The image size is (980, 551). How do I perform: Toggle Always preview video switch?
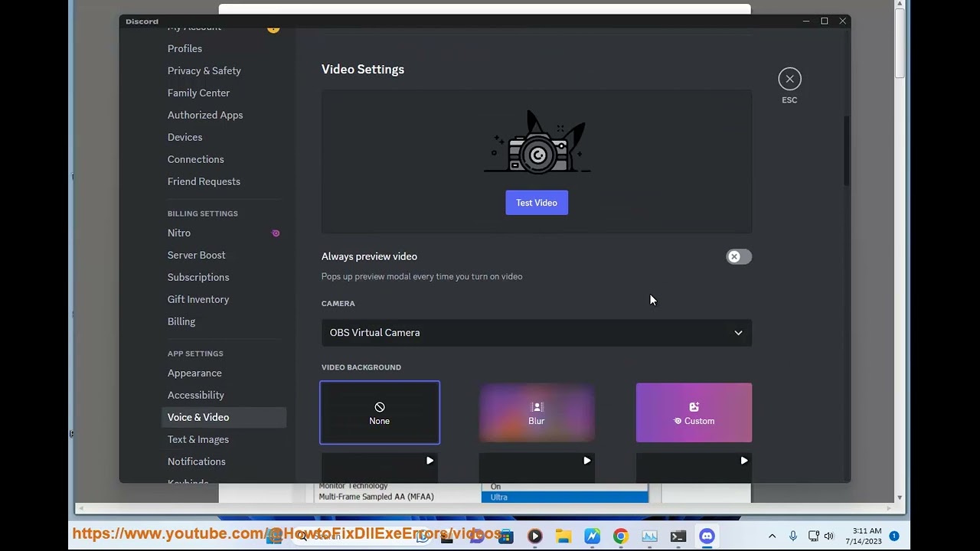point(739,256)
